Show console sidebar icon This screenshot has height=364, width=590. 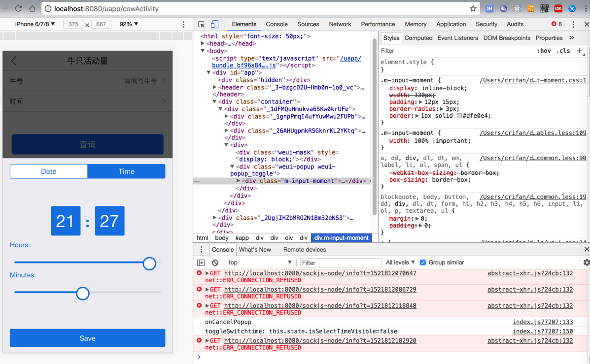(201, 263)
